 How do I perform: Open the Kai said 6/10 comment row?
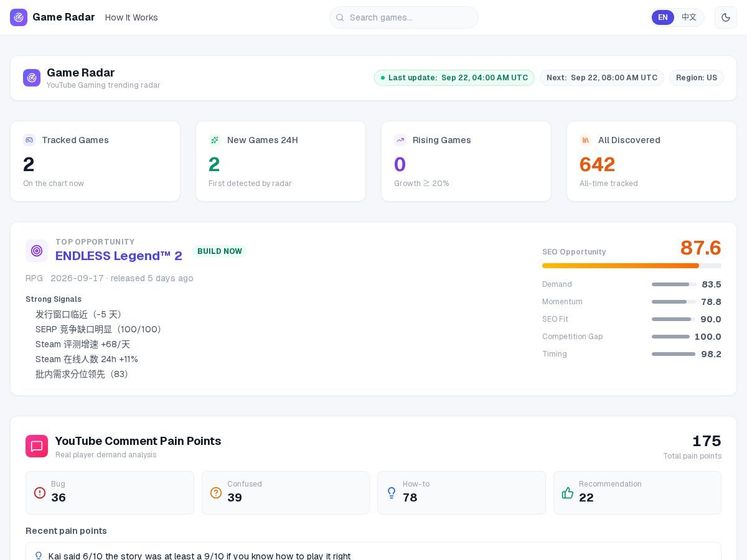374,552
